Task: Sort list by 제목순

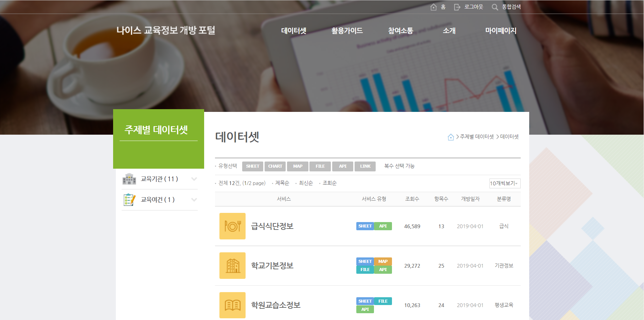Action: (282, 183)
